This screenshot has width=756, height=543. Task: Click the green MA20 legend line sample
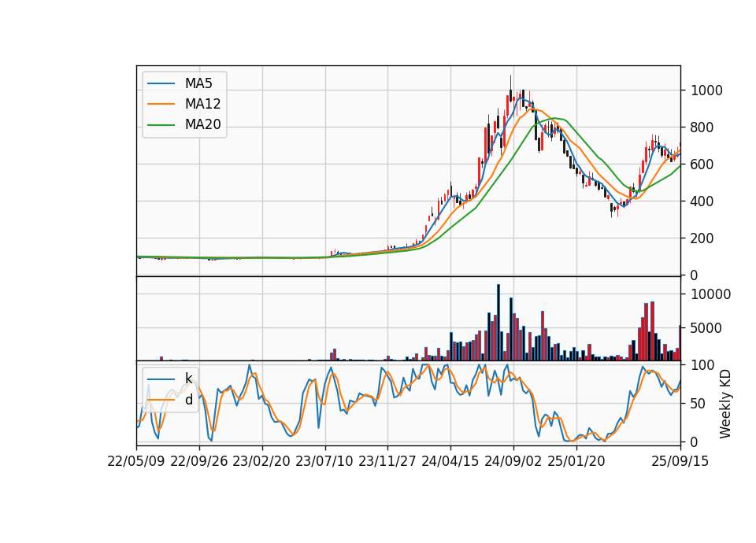click(161, 125)
